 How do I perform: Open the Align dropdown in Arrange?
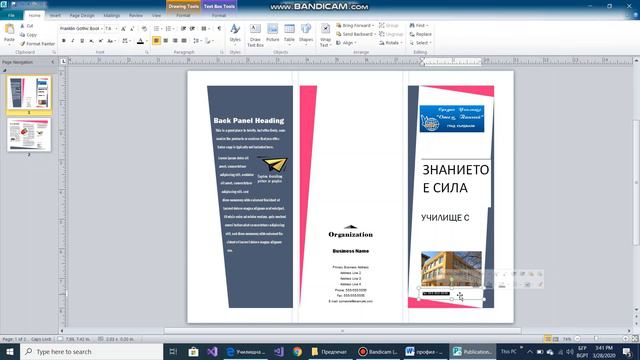tap(347, 42)
